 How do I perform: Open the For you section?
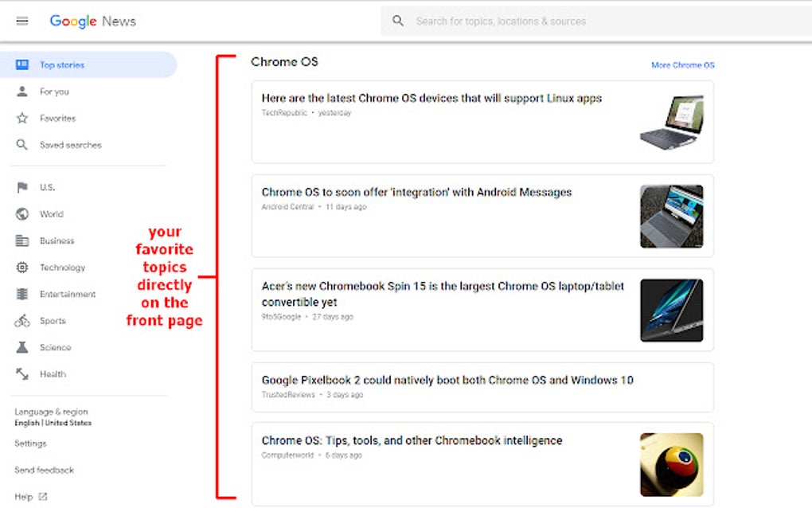coord(54,92)
